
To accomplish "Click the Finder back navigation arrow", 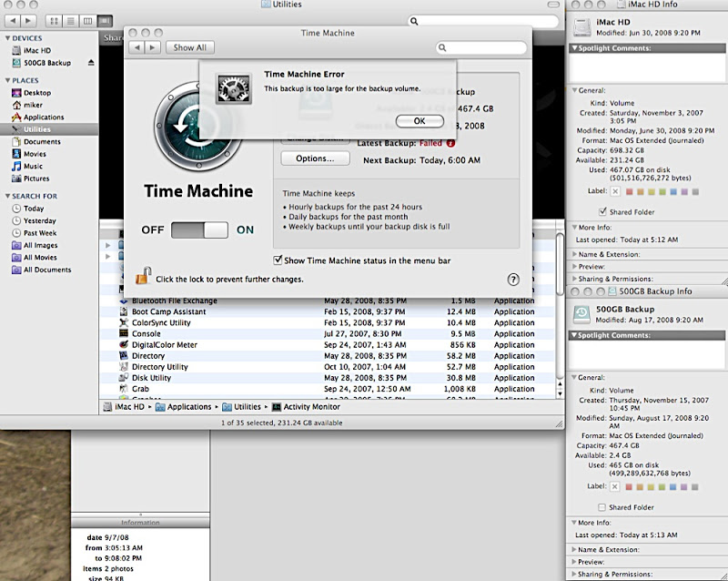I will [x=13, y=21].
